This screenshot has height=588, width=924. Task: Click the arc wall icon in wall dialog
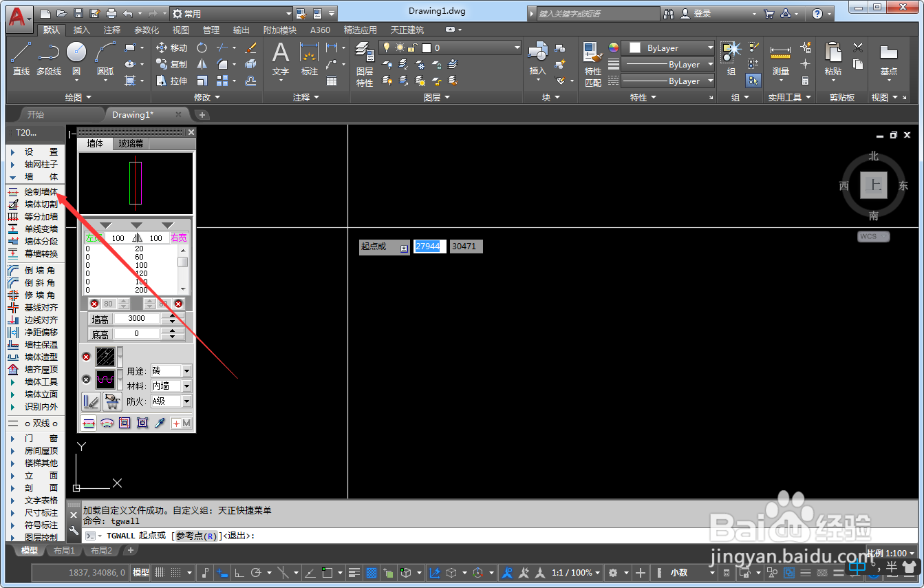(x=107, y=423)
